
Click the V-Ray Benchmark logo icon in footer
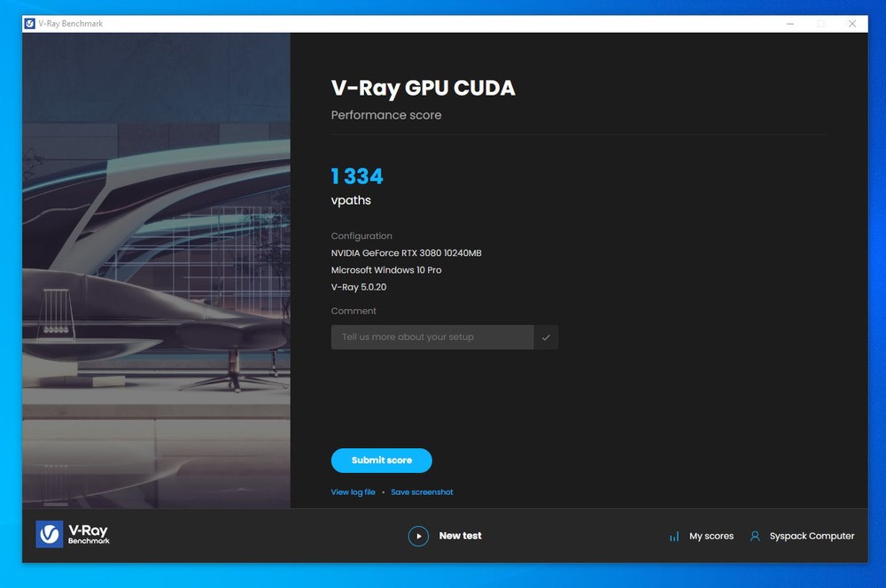pos(49,534)
